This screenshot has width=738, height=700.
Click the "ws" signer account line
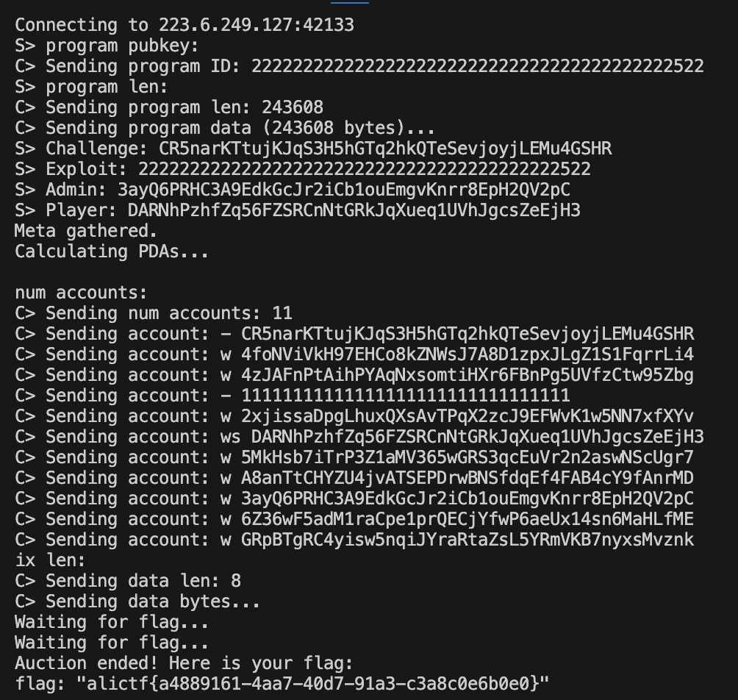point(359,437)
